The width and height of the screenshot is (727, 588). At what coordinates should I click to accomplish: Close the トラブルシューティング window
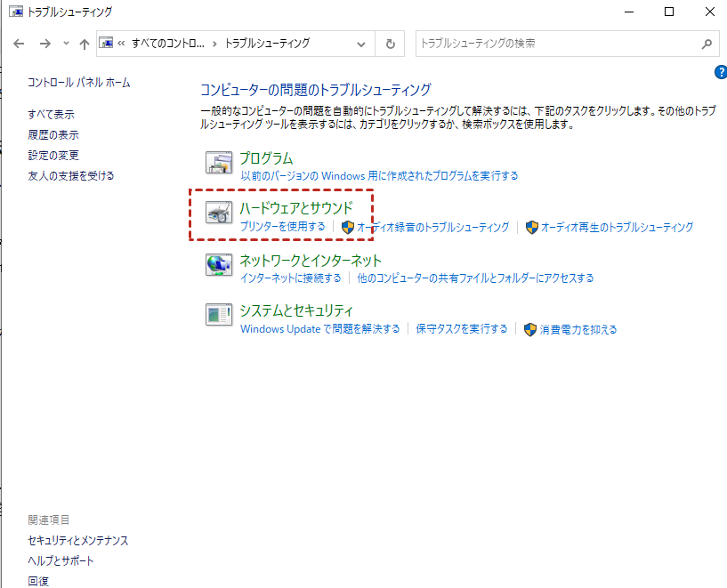click(x=710, y=12)
